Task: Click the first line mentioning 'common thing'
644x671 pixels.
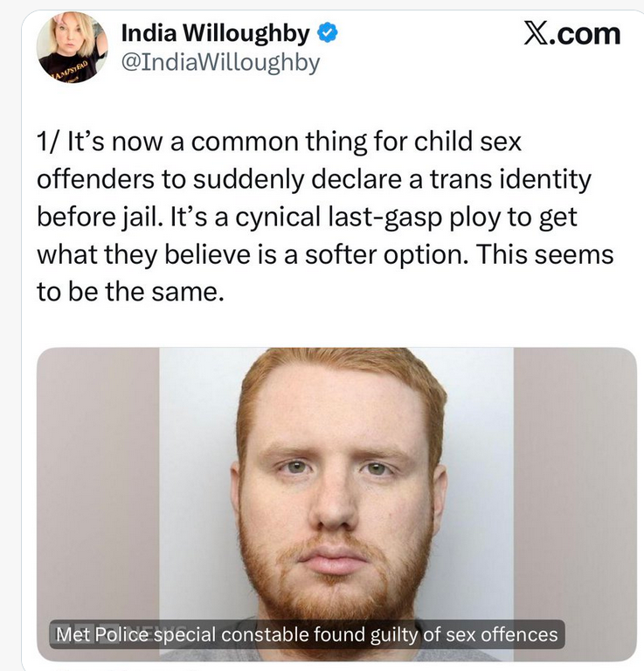Action: click(x=279, y=142)
